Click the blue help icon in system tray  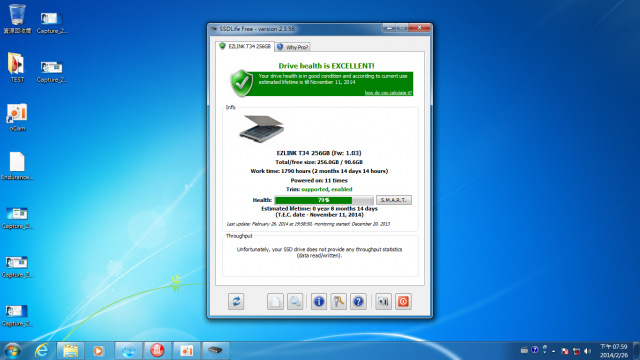click(535, 350)
